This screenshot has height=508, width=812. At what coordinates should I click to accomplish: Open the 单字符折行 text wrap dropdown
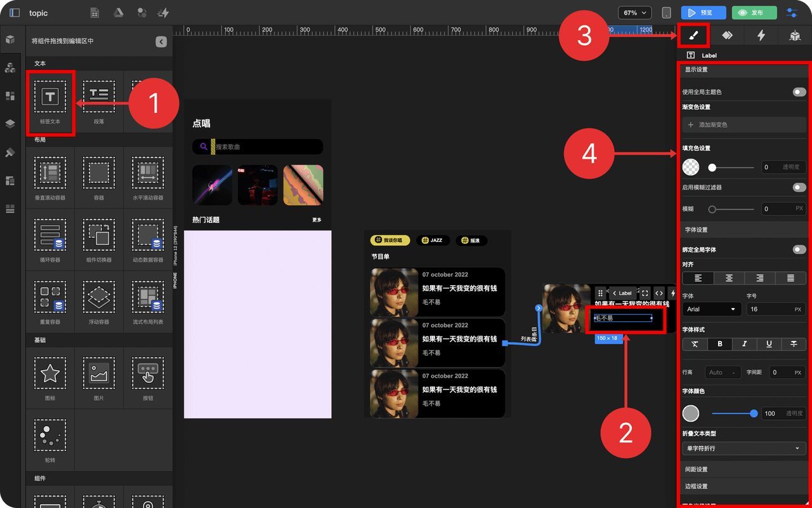744,448
